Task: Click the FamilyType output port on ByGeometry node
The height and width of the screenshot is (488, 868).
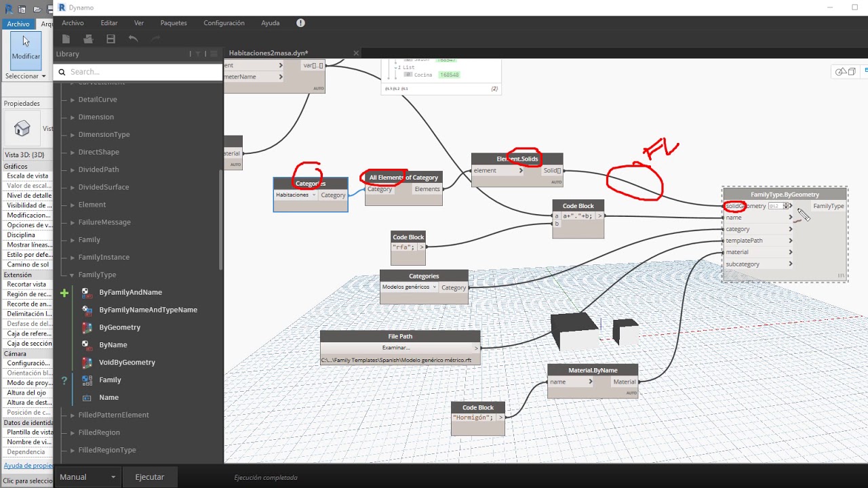Action: (828, 206)
